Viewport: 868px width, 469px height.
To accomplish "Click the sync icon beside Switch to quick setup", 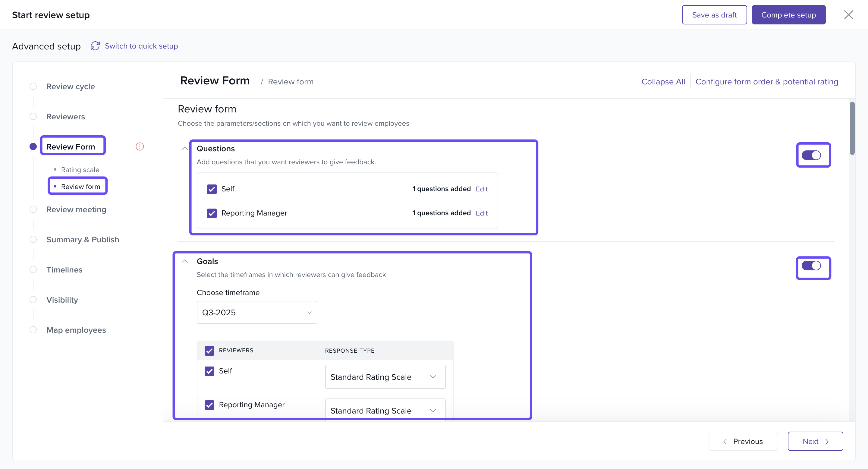I will click(95, 46).
